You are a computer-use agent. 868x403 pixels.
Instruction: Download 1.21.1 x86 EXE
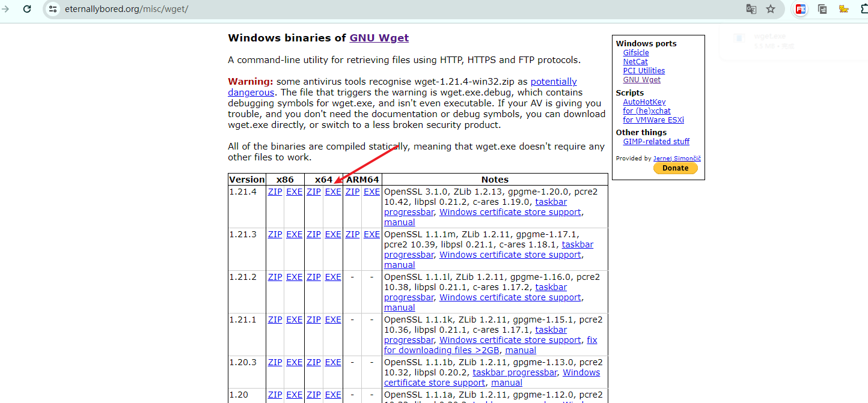(x=295, y=320)
